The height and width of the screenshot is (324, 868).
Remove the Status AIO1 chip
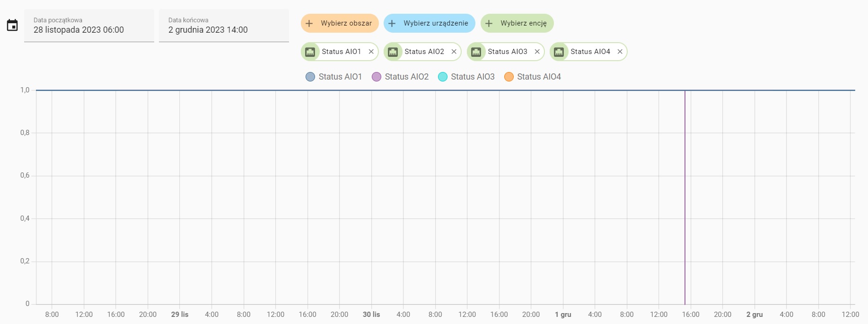pos(371,52)
